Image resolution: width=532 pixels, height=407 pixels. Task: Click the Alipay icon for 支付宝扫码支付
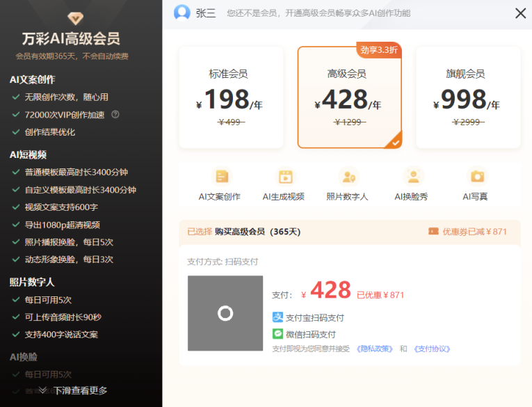pyautogui.click(x=277, y=317)
